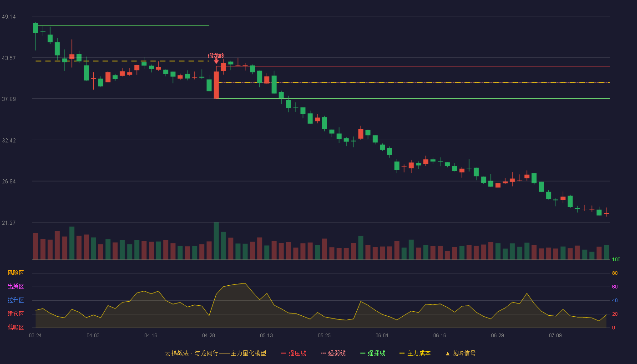Click the tallest volume bar at 04-28
Viewport: 637px width, 364px height.
(216, 241)
